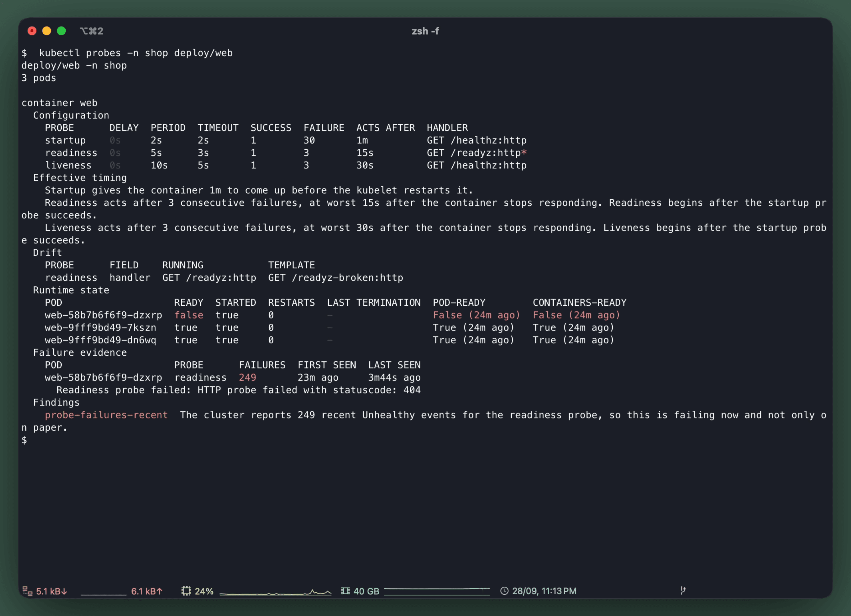
Task: Click the '28/09, 11:13 PM' timestamp
Action: point(544,591)
